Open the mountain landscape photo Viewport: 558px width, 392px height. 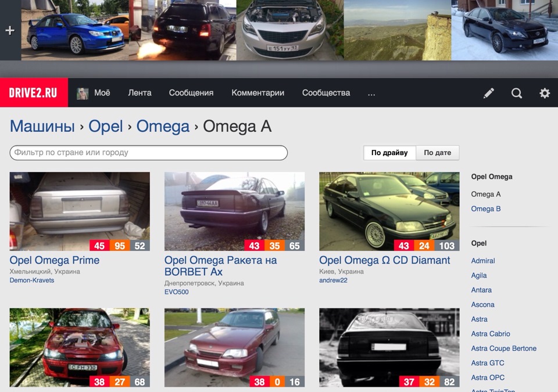pyautogui.click(x=398, y=30)
